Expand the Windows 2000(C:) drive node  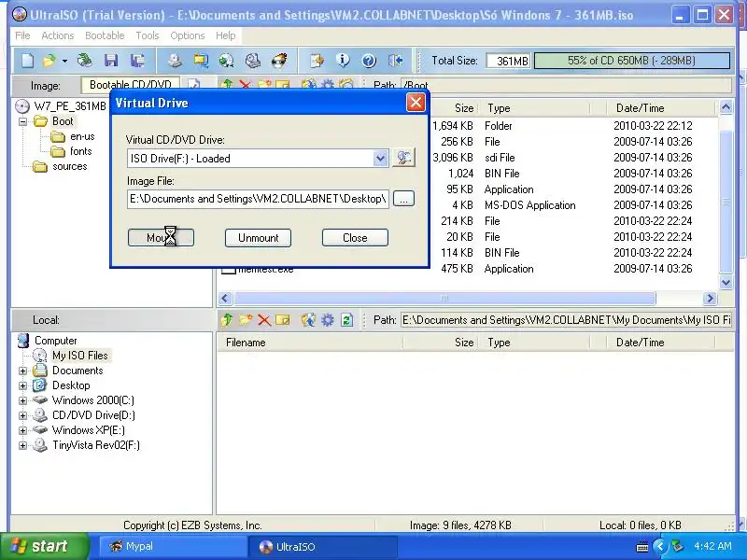(x=22, y=400)
